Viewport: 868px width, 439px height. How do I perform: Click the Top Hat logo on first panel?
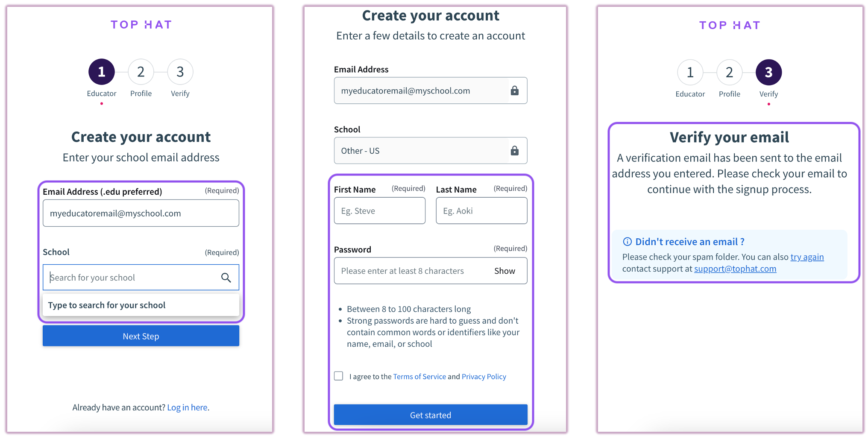pyautogui.click(x=141, y=24)
